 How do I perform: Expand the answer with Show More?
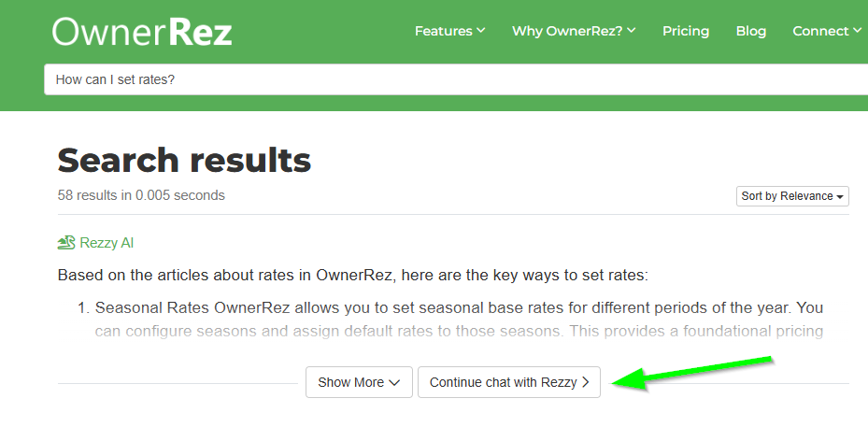359,382
